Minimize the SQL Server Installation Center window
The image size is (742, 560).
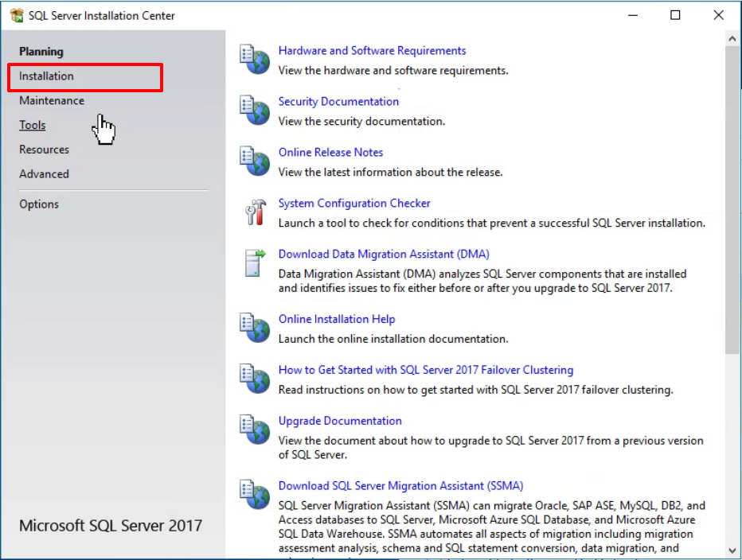coord(633,15)
